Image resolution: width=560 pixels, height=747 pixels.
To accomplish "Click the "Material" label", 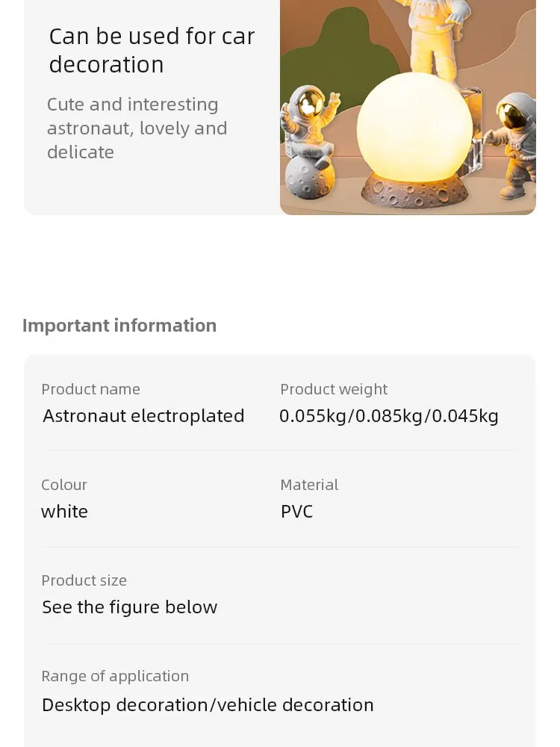I will pyautogui.click(x=310, y=485).
